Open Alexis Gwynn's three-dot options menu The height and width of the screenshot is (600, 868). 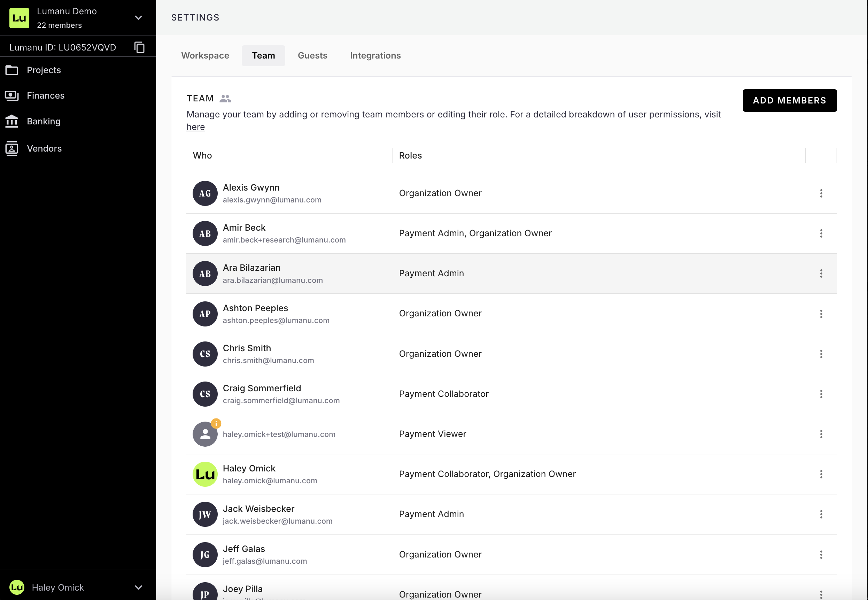click(821, 193)
